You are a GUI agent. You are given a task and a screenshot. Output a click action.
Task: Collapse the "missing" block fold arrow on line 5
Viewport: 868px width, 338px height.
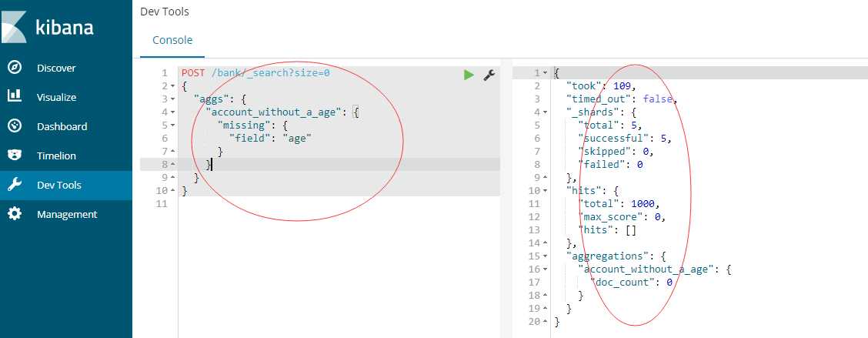click(172, 125)
